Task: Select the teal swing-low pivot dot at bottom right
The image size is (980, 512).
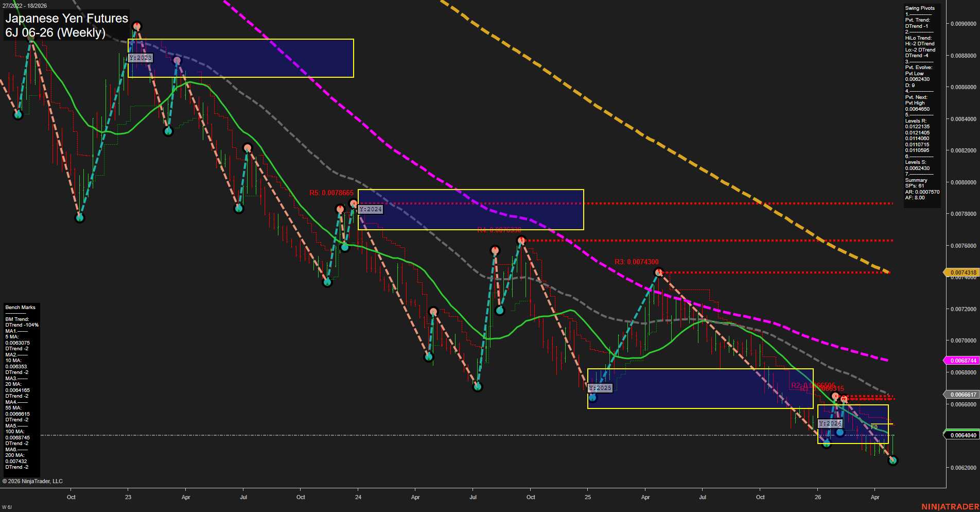Action: pyautogui.click(x=893, y=460)
